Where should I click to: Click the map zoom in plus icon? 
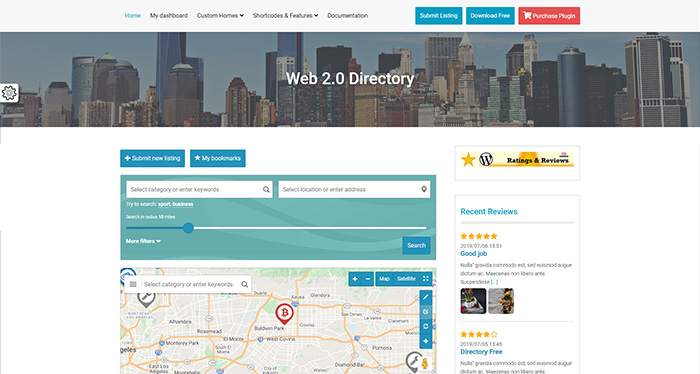355,279
